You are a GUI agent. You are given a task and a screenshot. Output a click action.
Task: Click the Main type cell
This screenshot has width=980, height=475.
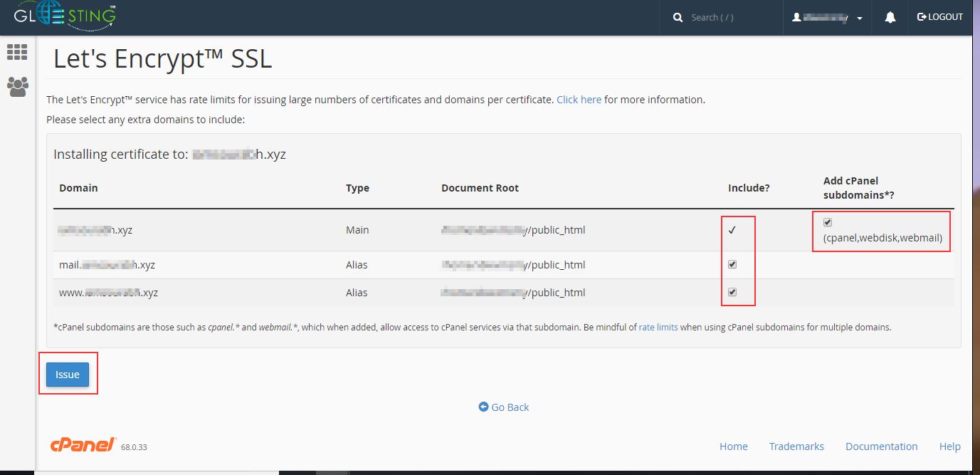tap(357, 230)
